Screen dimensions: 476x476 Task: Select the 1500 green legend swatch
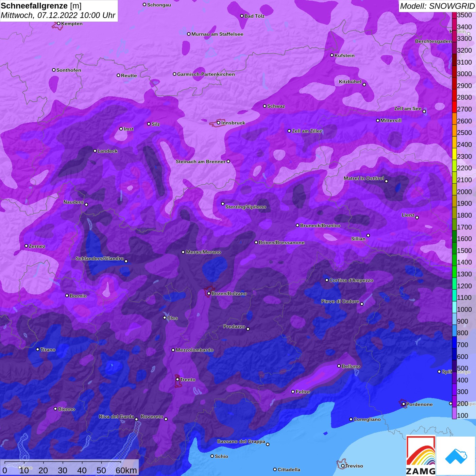tap(454, 248)
